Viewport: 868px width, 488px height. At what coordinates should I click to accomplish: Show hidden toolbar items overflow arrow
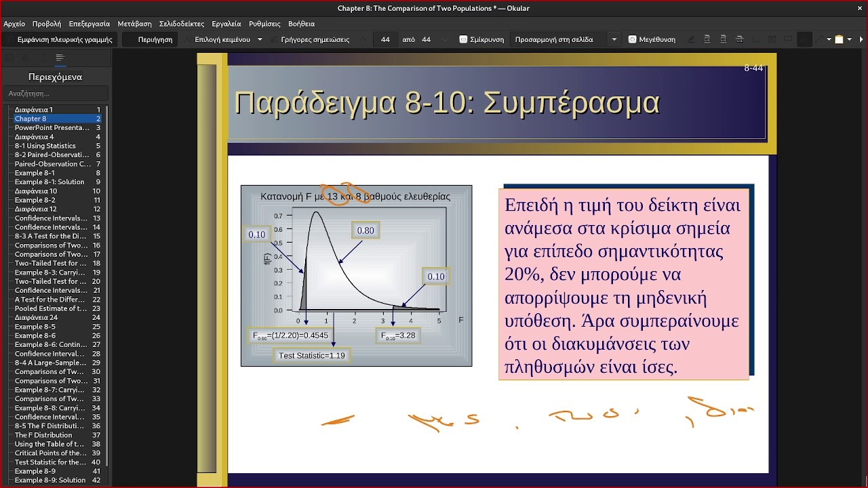point(861,39)
